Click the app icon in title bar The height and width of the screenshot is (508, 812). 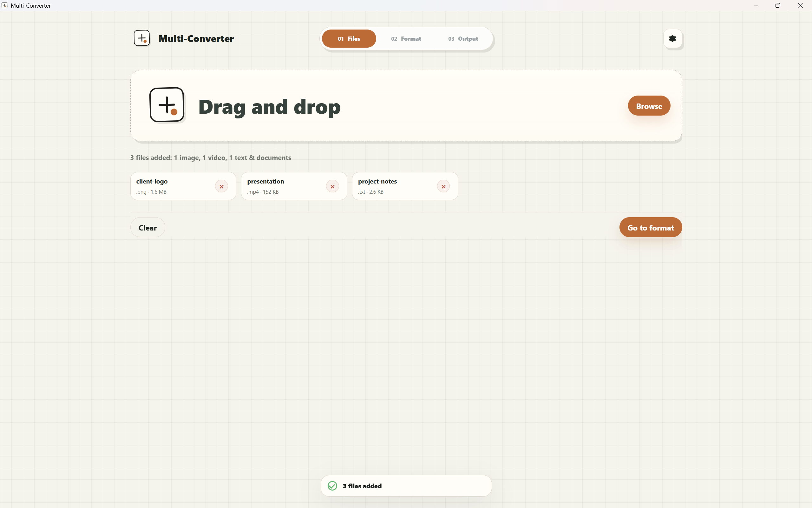tap(4, 5)
